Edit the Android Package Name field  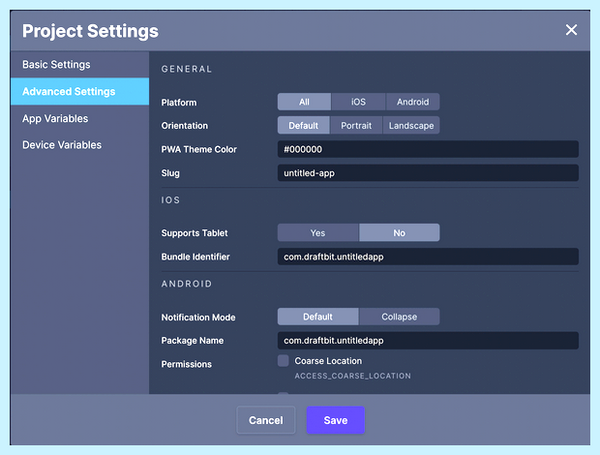[x=428, y=341]
